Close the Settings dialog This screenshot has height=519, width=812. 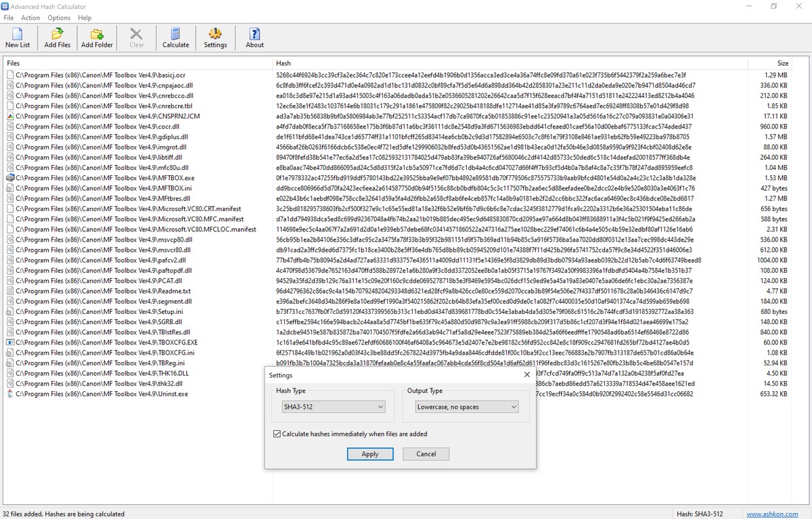526,374
